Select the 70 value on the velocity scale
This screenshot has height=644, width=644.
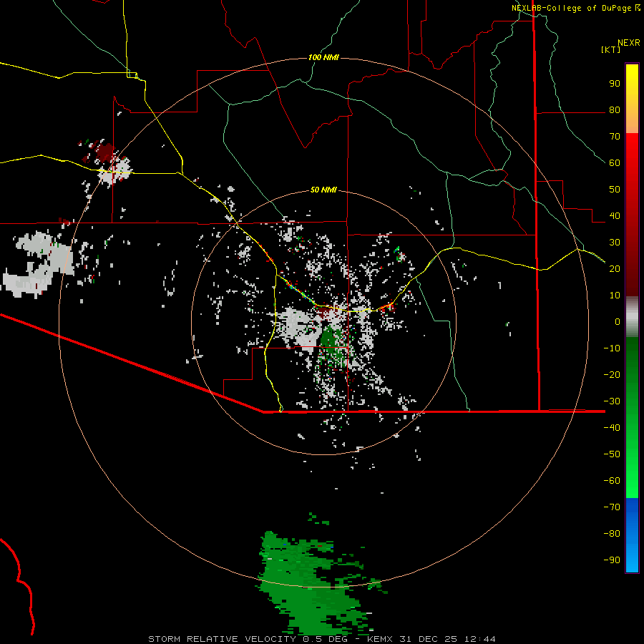(615, 137)
